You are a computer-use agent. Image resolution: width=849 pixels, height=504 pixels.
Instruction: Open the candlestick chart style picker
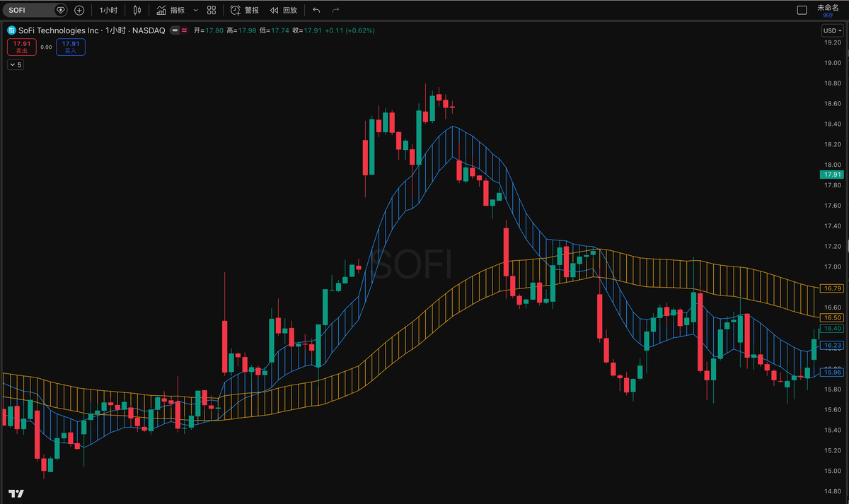137,11
